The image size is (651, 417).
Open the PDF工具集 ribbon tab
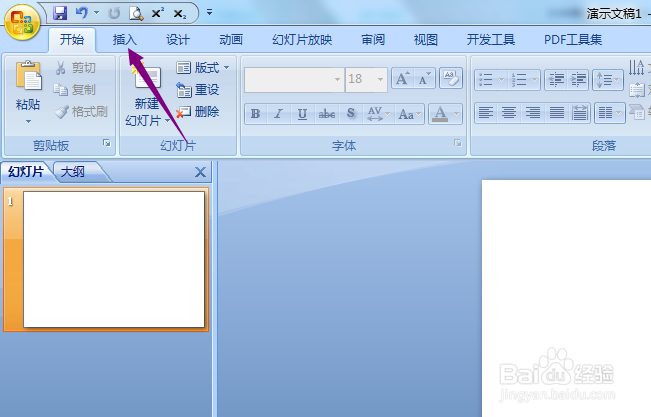(573, 40)
